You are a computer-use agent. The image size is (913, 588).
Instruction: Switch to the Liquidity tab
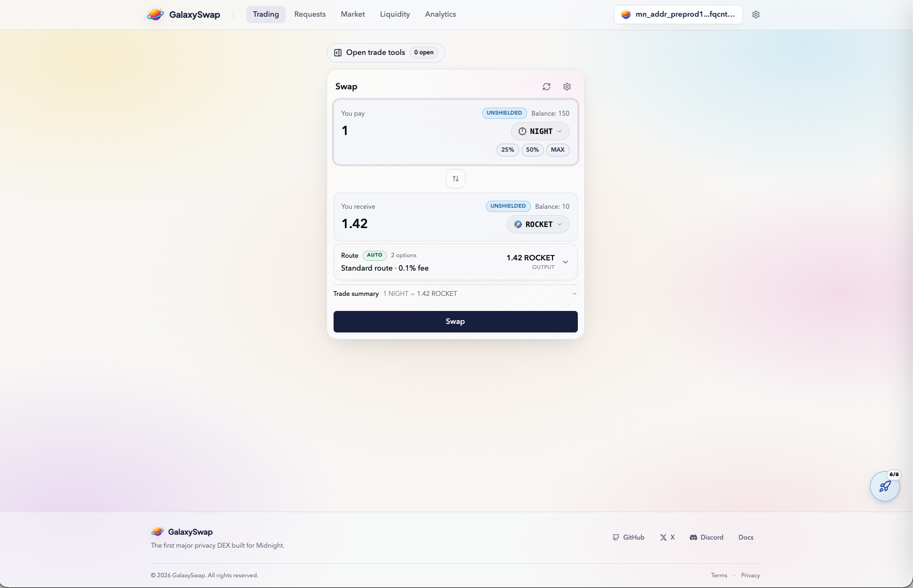tap(395, 15)
